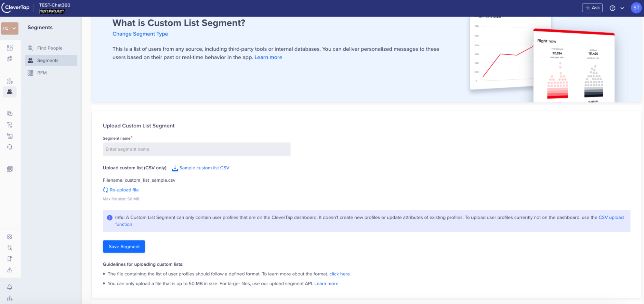Click Learn more about upload segment API

coord(326,284)
